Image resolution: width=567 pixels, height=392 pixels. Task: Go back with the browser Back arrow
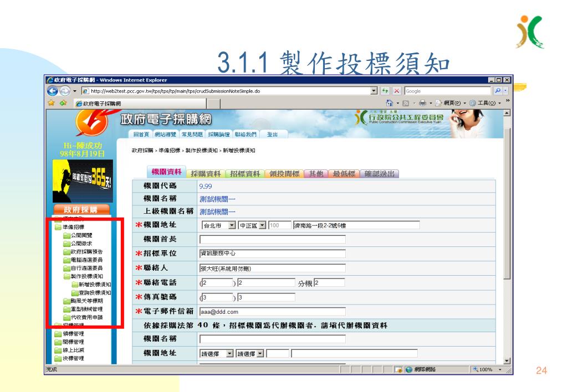tap(53, 91)
